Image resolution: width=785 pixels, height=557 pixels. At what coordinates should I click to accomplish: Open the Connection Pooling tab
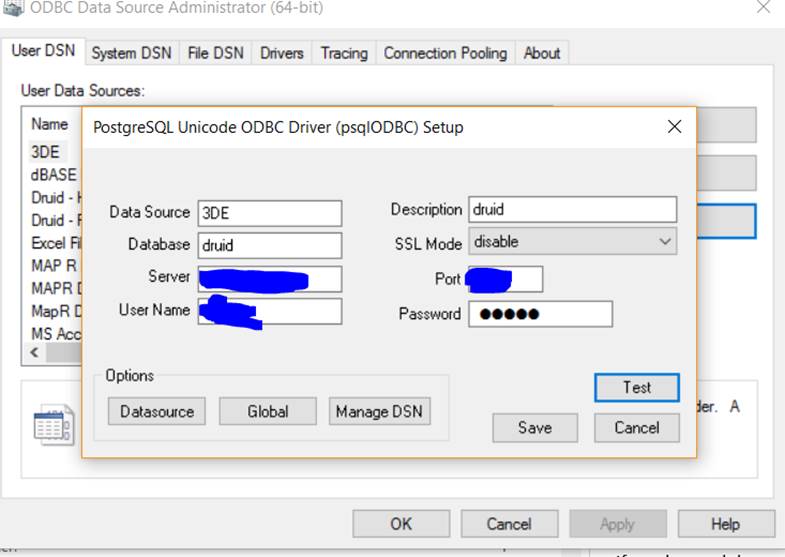coord(445,53)
